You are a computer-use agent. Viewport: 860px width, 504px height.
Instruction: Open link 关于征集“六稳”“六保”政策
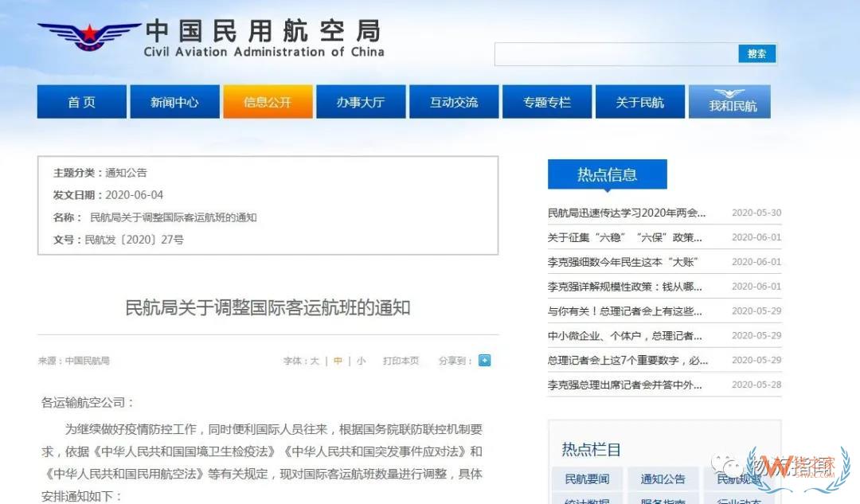point(625,237)
